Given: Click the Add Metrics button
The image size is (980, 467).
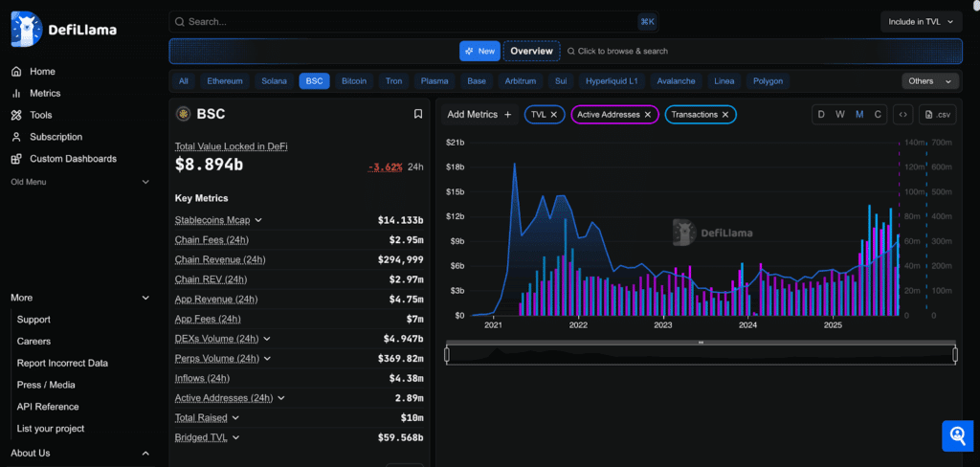Looking at the screenshot, I should [x=479, y=115].
